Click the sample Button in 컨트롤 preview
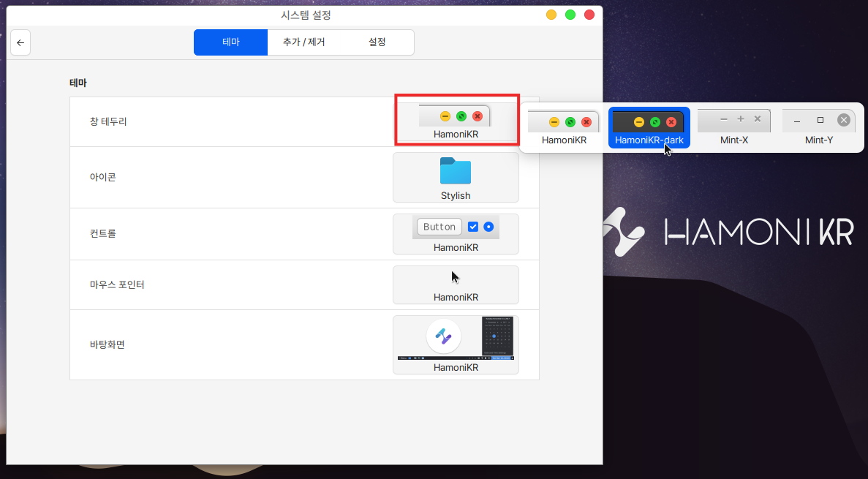The height and width of the screenshot is (479, 868). 439,227
